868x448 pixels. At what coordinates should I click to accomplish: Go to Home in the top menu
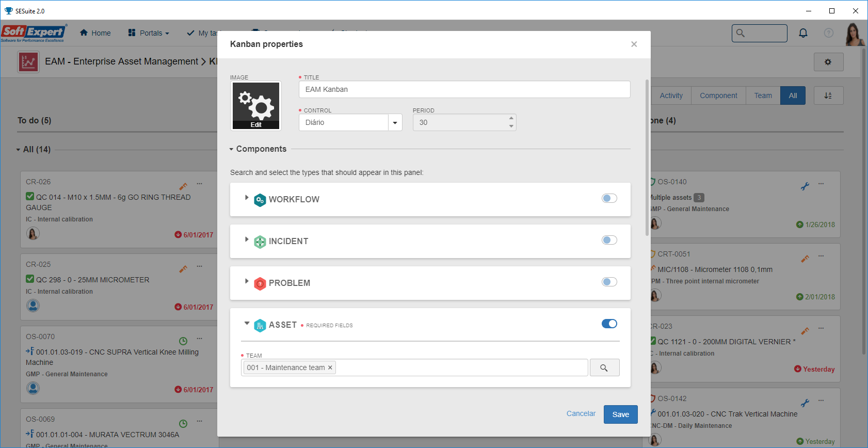click(95, 33)
